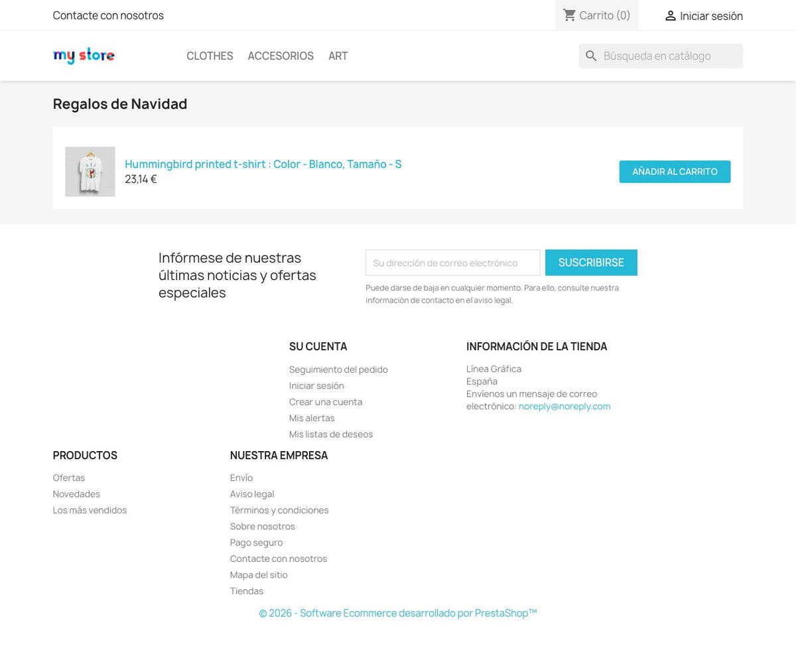The image size is (796, 672).
Task: Open the Ofertas link
Action: [69, 478]
